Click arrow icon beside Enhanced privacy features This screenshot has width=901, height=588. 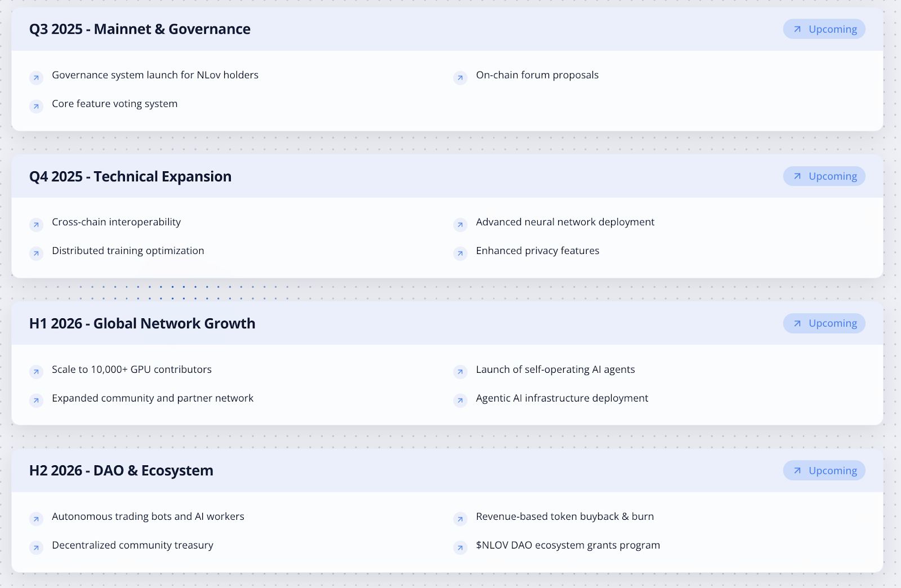[460, 253]
